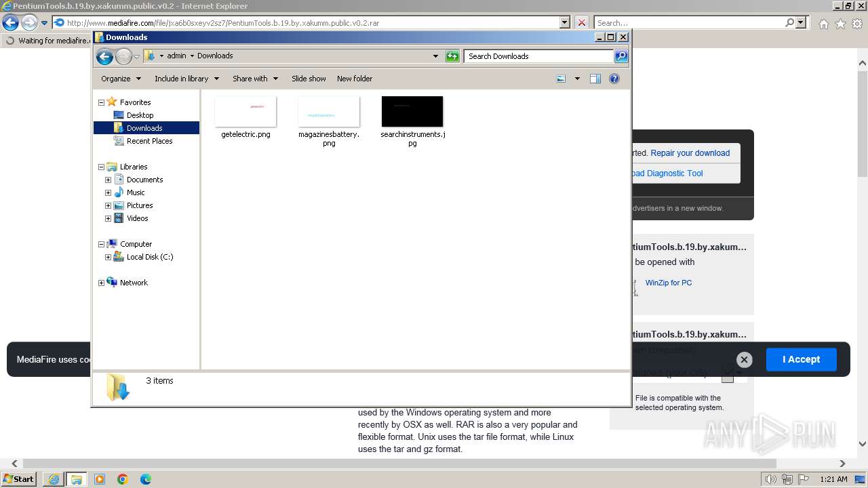Select Recent Places in Favorites
868x488 pixels.
149,141
